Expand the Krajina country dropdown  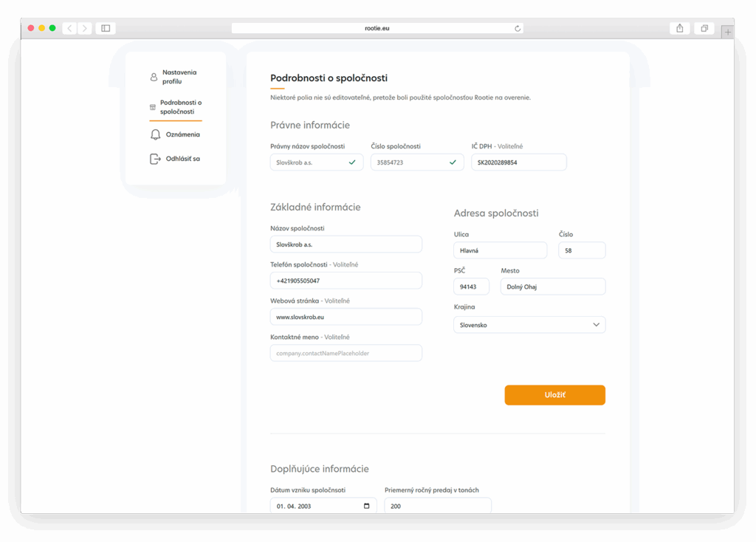(596, 325)
